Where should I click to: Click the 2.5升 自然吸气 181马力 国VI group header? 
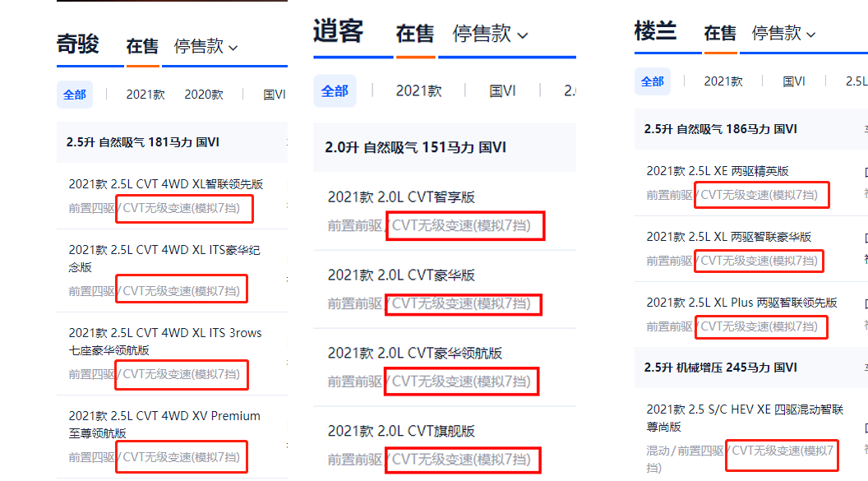[172, 142]
